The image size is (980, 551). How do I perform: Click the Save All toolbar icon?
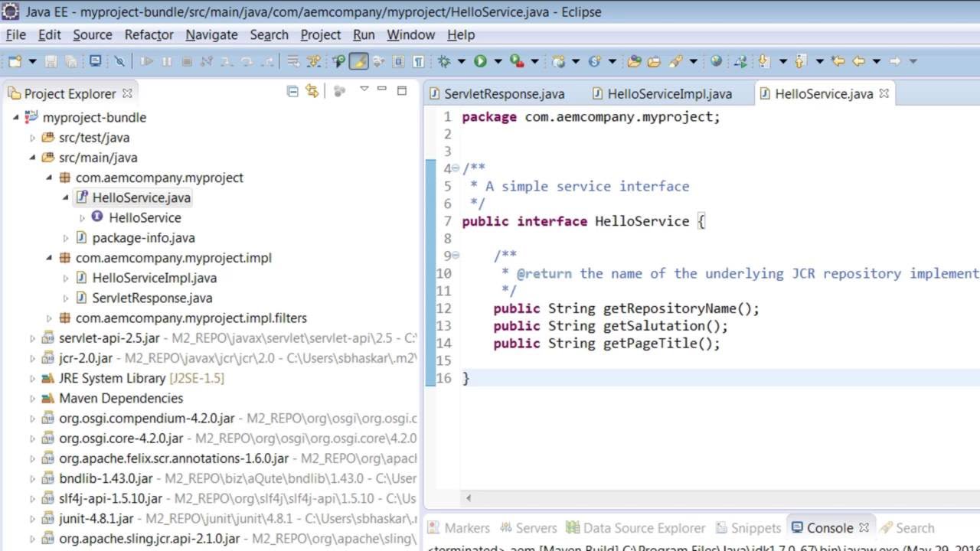point(70,61)
